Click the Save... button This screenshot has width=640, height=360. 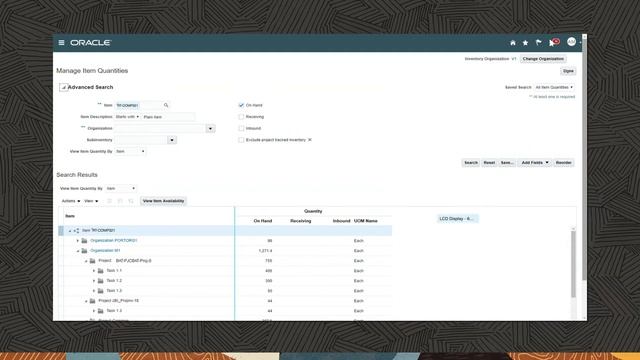507,162
